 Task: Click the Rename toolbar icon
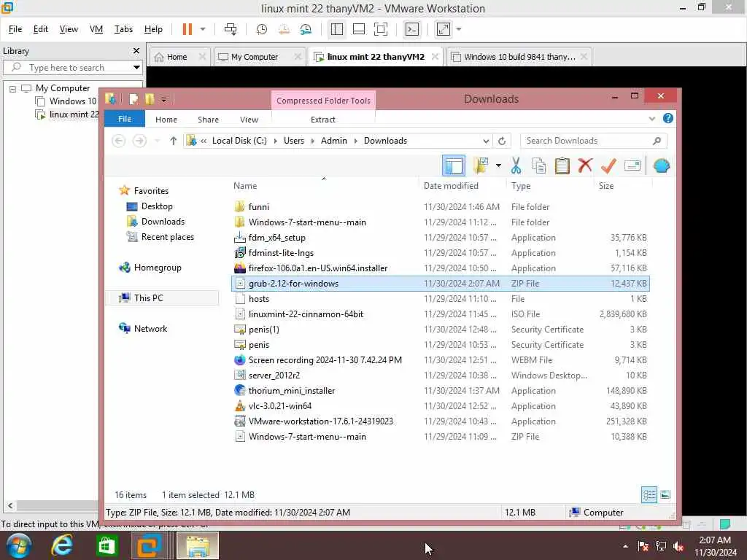632,166
